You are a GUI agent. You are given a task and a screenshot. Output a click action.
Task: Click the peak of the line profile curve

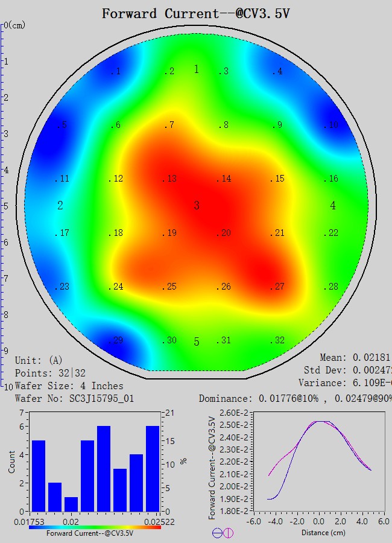pyautogui.click(x=318, y=422)
